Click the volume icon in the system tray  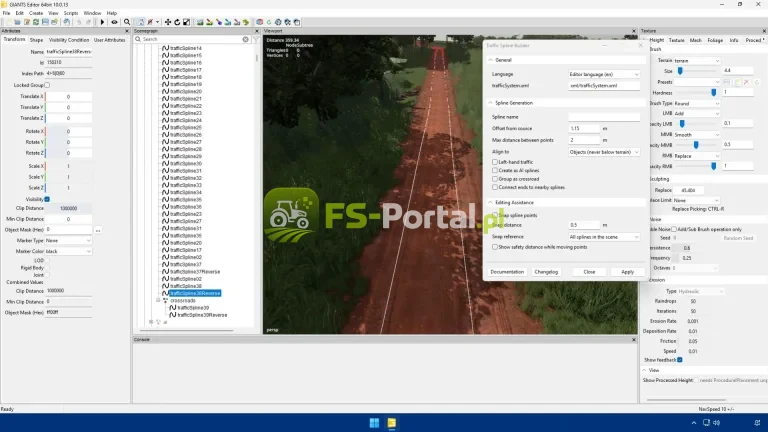717,423
